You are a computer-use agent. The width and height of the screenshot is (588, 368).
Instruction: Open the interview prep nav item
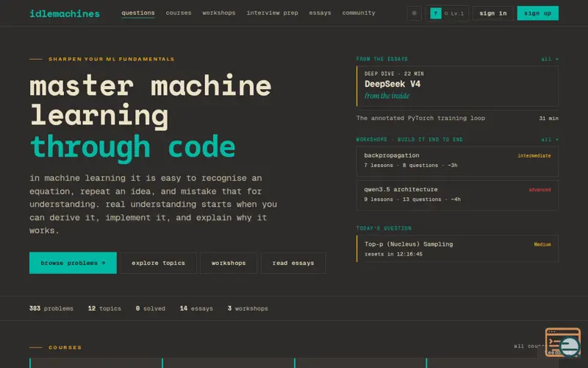point(272,13)
